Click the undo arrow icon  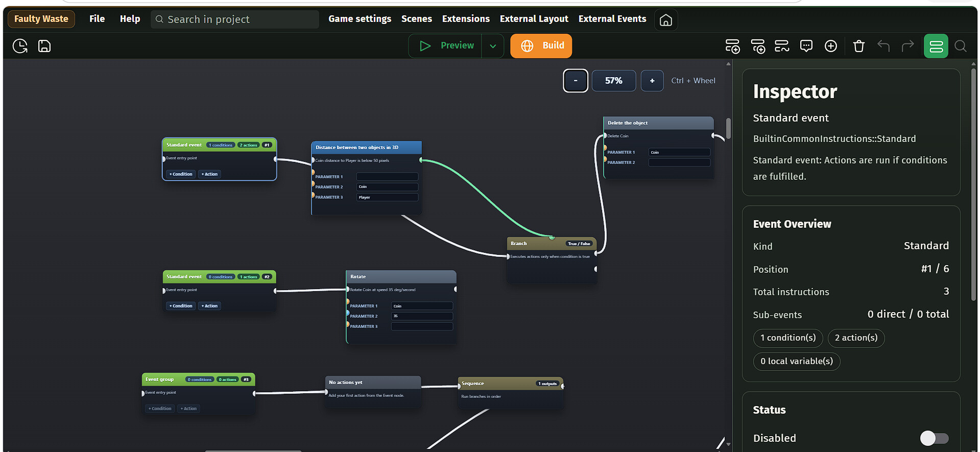(x=883, y=46)
